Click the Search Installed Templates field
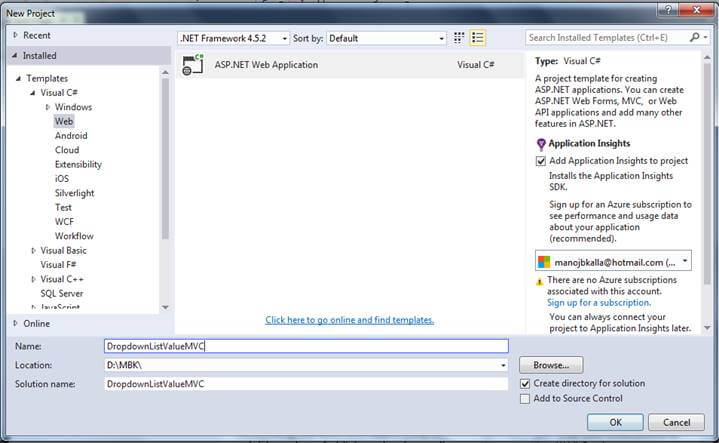 pos(608,38)
